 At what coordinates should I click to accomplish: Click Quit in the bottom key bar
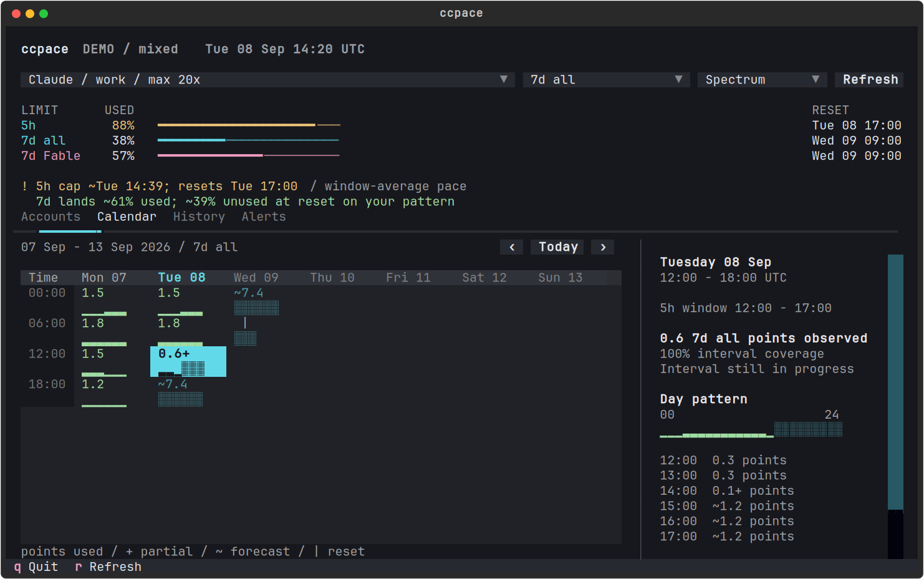coord(36,567)
